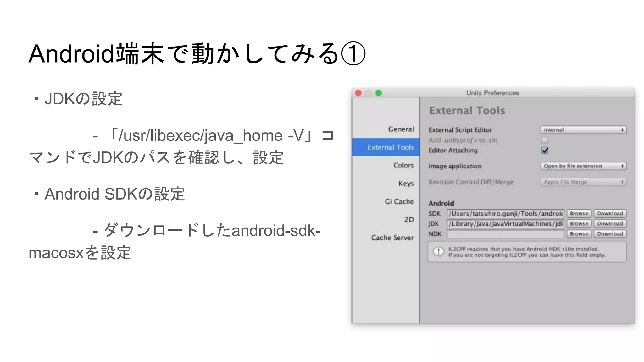
Task: Download the Android NDK
Action: pos(610,234)
